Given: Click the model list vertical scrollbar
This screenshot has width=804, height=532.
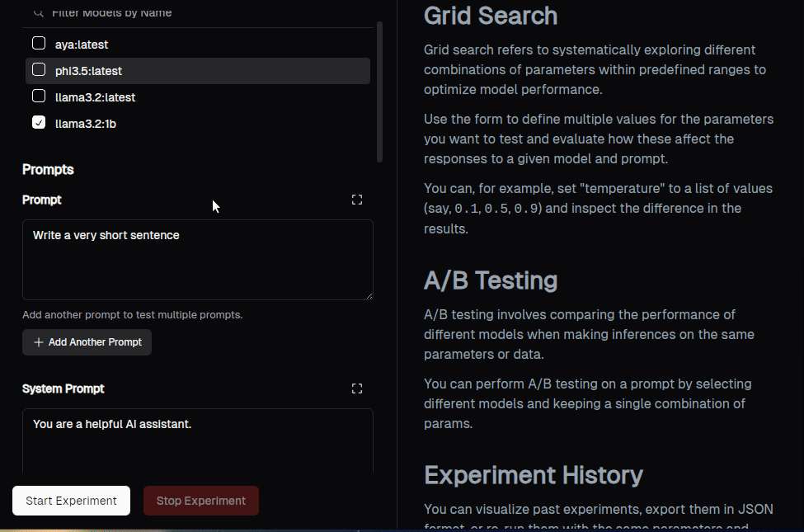Looking at the screenshot, I should [379, 91].
